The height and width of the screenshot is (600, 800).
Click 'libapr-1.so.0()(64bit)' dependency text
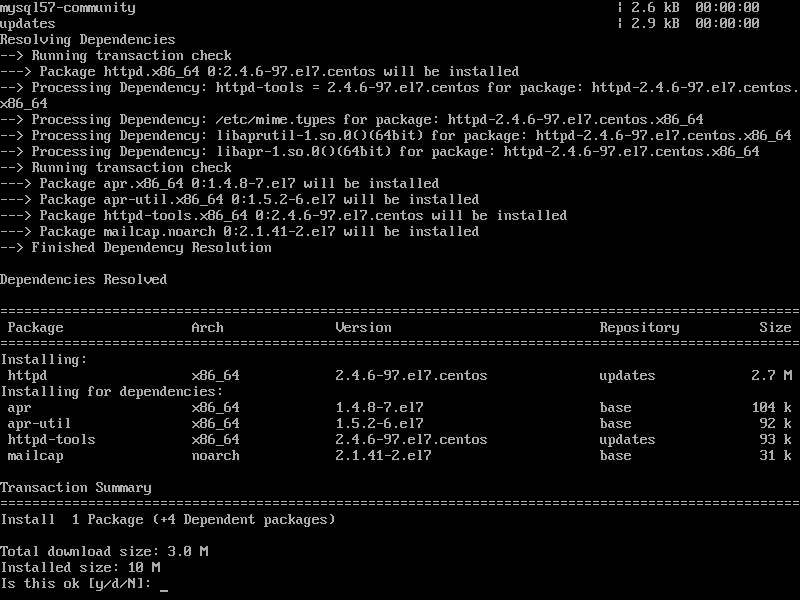click(x=304, y=152)
